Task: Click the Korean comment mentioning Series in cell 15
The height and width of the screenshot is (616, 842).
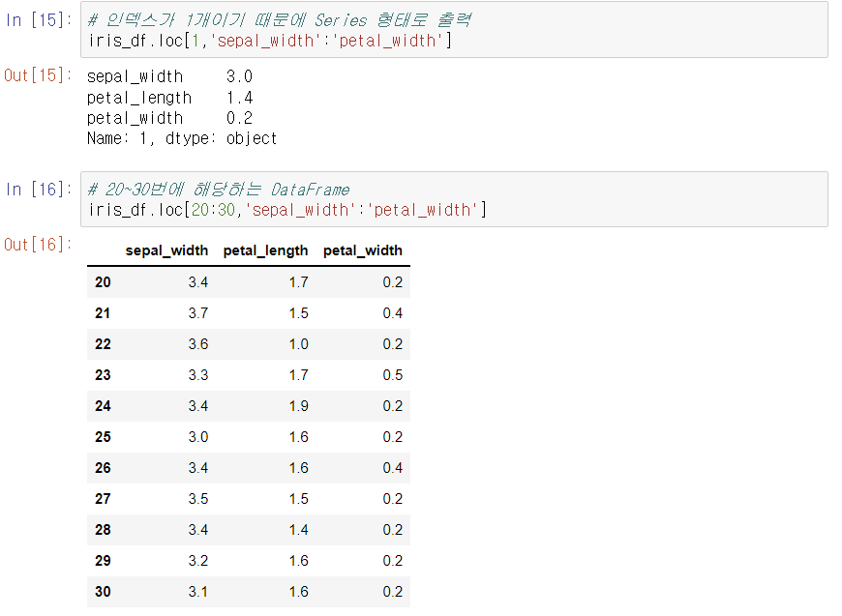Action: pos(280,20)
